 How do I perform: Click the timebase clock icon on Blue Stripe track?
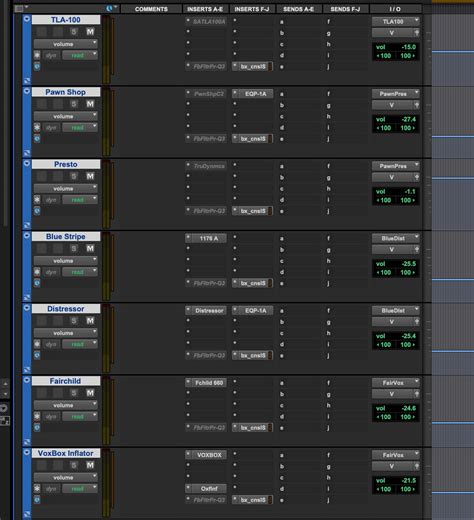tap(37, 283)
